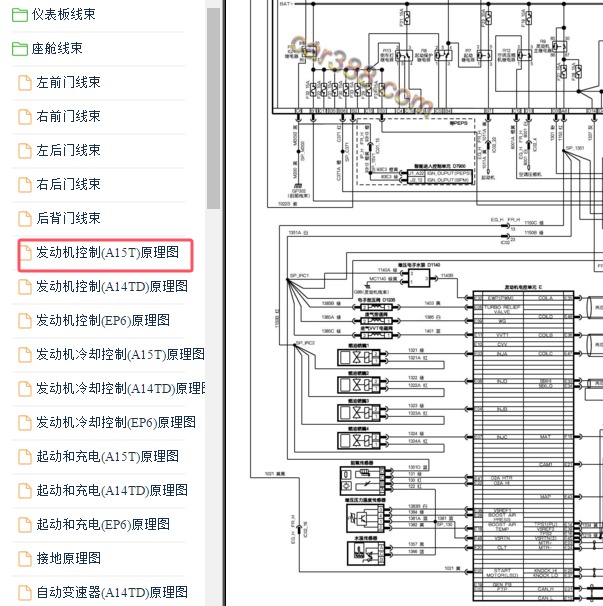603x606 pixels.
Task: Click the file icon beside 发动机控制(A14TD)原理图
Action: point(25,287)
